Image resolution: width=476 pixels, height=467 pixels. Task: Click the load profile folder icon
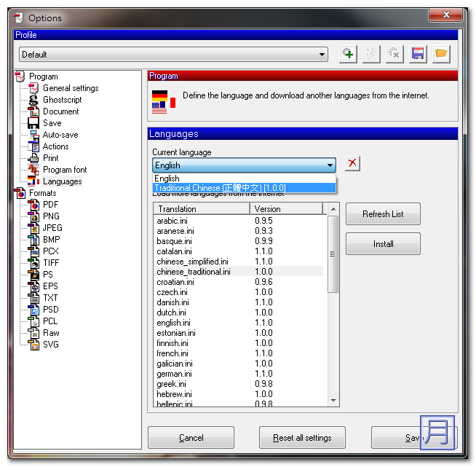pyautogui.click(x=441, y=54)
